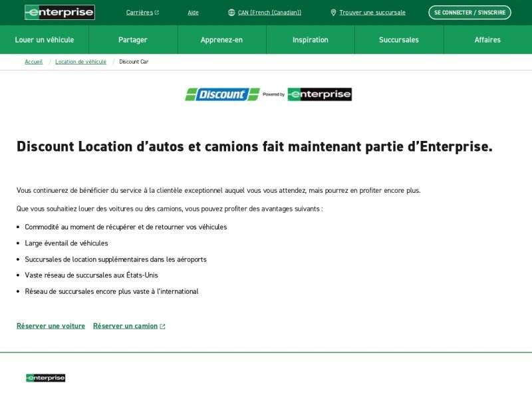Viewport: 532px width, 399px height.
Task: Go to Location de véhicule breadcrumb
Action: pyautogui.click(x=80, y=62)
